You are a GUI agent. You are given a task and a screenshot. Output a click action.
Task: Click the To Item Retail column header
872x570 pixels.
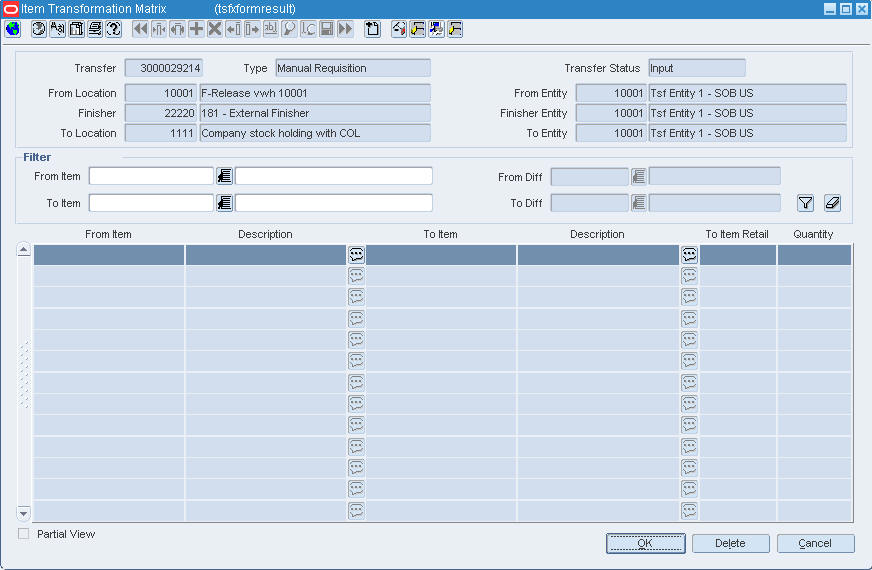(x=737, y=234)
